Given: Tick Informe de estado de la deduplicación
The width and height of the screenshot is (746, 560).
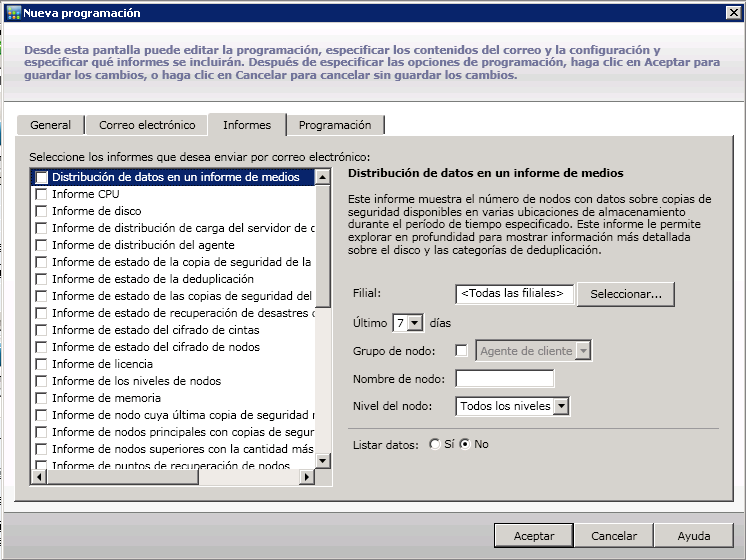Looking at the screenshot, I should click(41, 279).
